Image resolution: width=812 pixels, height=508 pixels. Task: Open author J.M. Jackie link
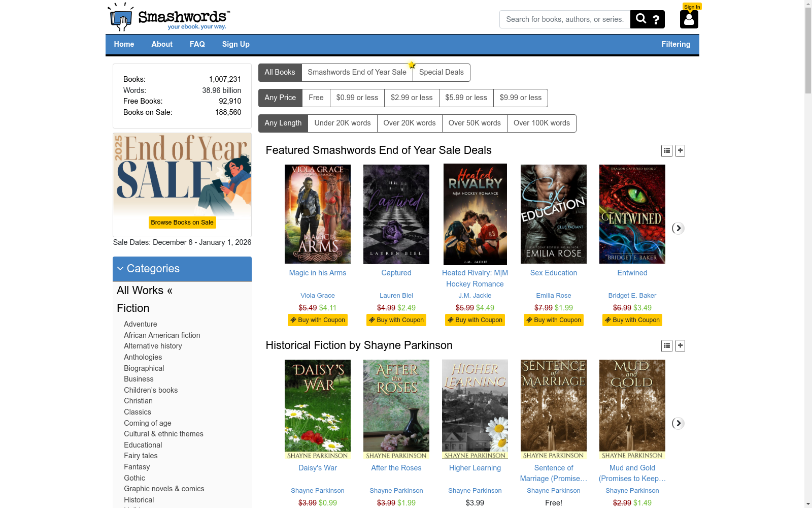click(x=475, y=296)
